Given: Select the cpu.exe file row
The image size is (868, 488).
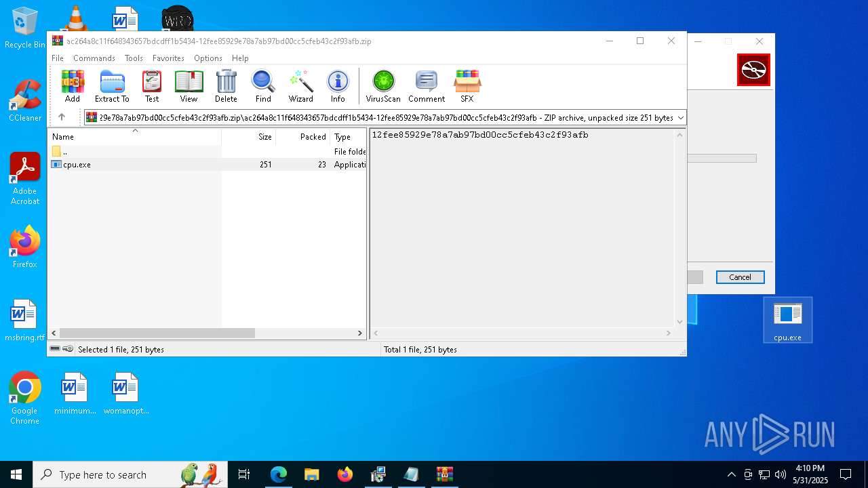Looking at the screenshot, I should 208,165.
